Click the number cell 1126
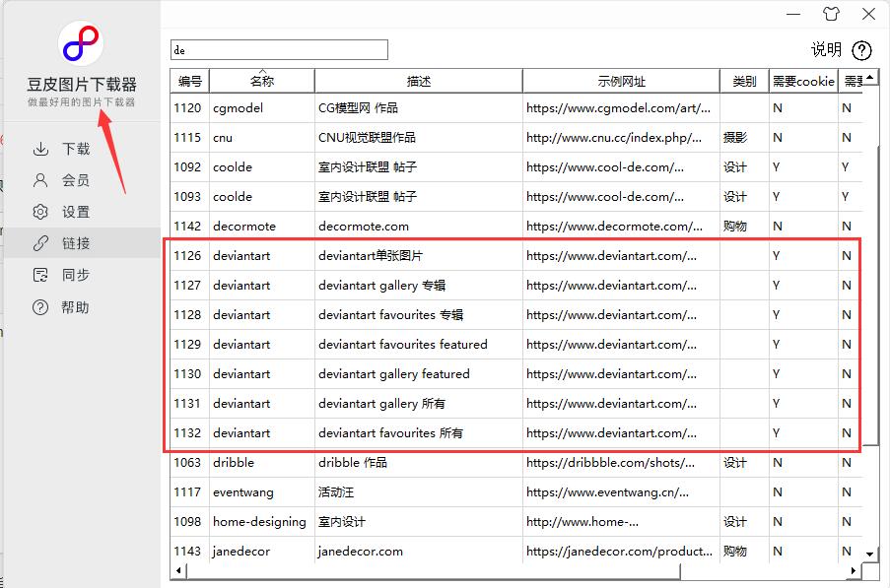 (190, 256)
